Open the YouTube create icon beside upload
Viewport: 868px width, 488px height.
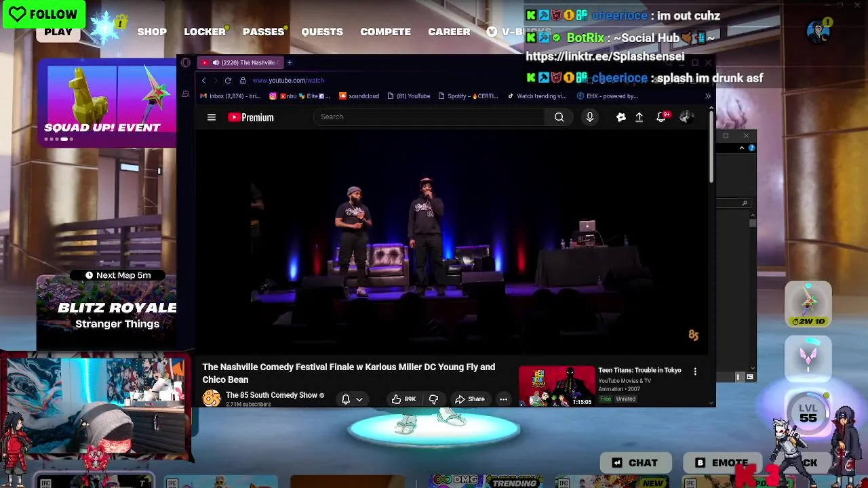coord(620,117)
